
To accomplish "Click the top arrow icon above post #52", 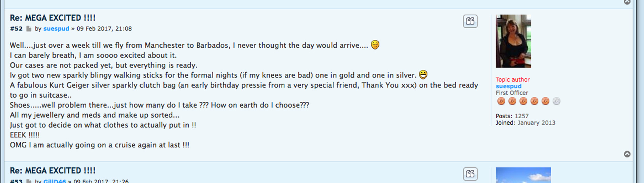I will tap(627, 2).
